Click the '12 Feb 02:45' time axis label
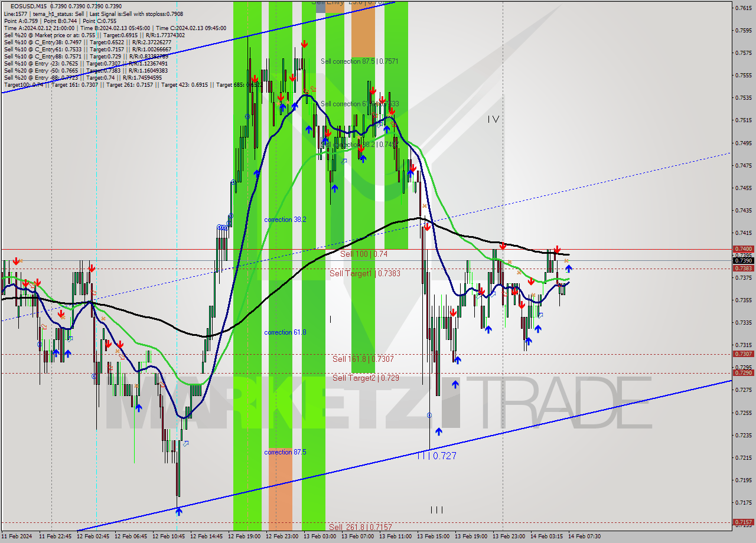The image size is (756, 543). click(x=93, y=537)
